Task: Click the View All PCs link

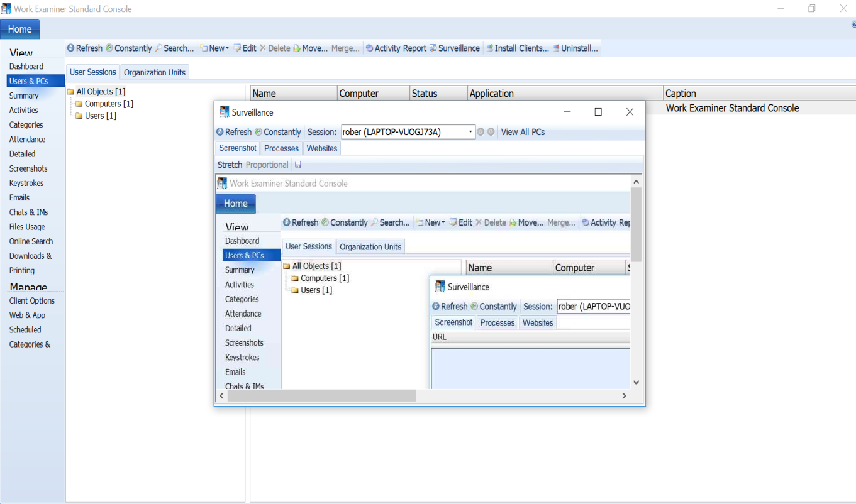Action: pos(523,132)
